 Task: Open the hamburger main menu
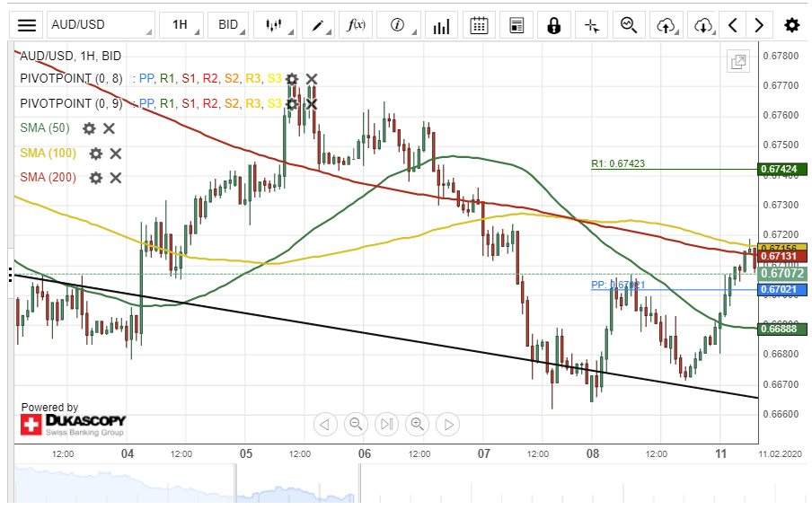(27, 25)
